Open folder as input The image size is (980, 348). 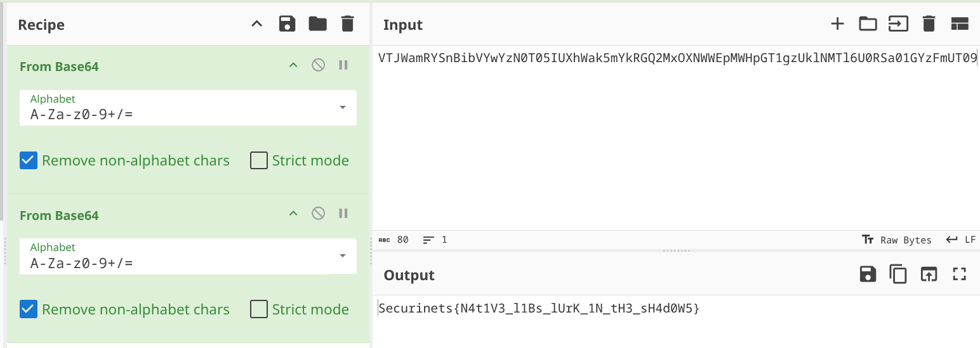868,24
